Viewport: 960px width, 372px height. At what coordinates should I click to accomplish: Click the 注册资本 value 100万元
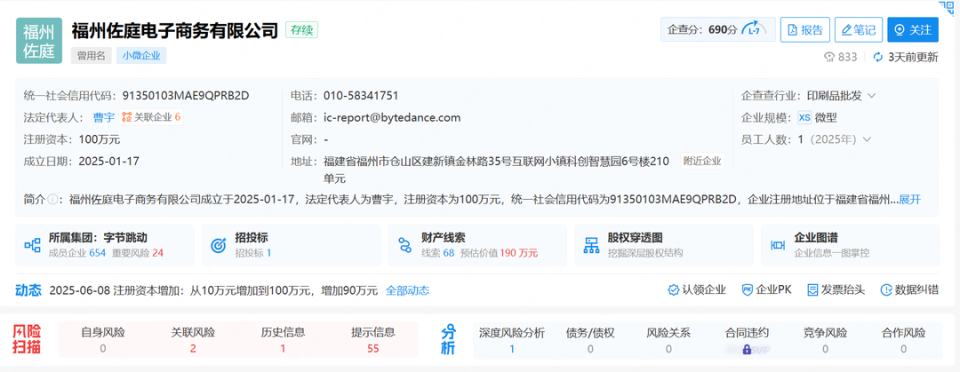[x=99, y=140]
